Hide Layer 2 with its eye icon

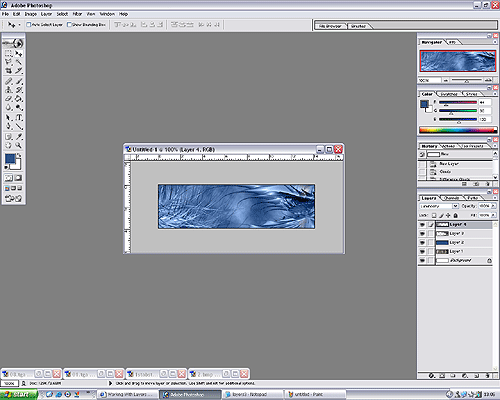coord(422,242)
